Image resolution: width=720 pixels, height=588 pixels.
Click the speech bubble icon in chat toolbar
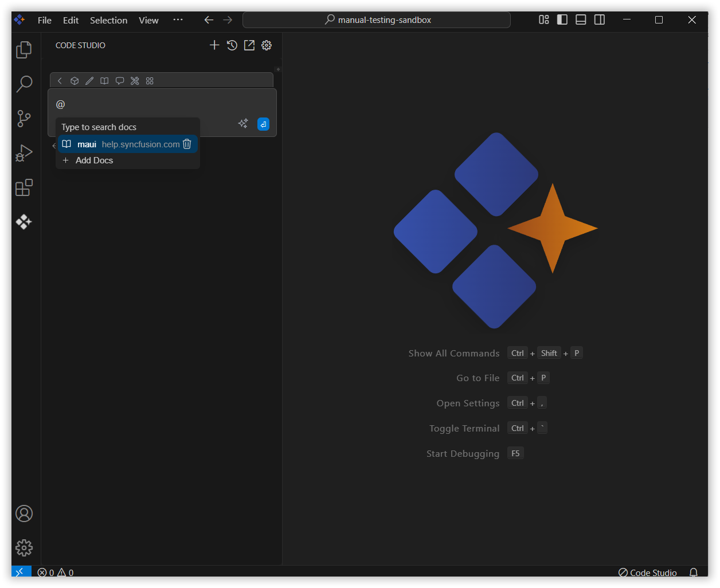[120, 81]
